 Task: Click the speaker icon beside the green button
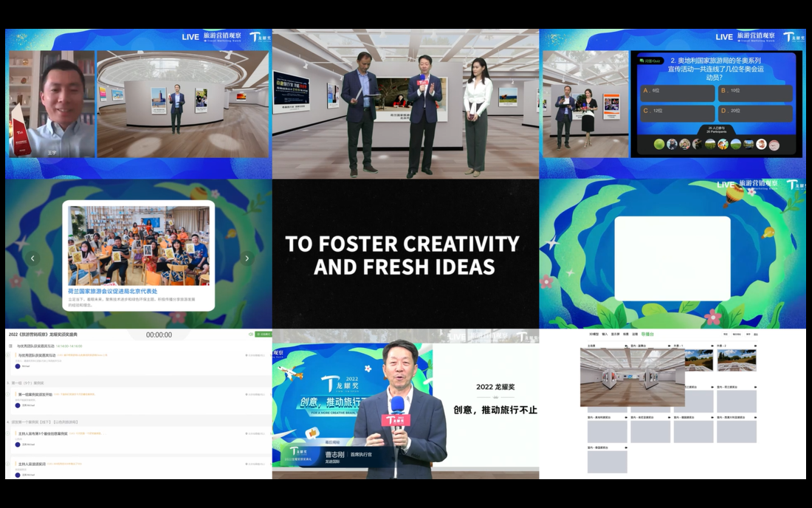pyautogui.click(x=252, y=334)
